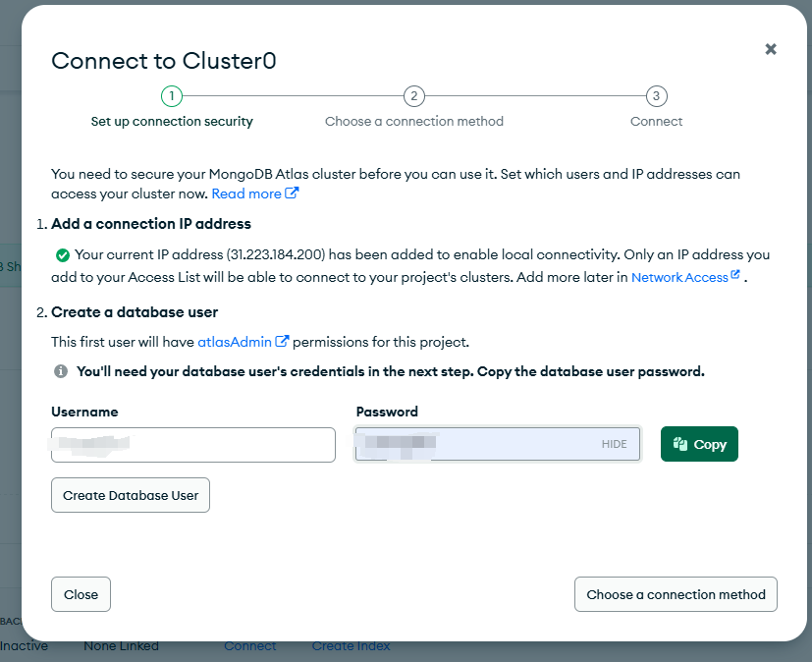This screenshot has width=812, height=662.
Task: Click Choose a connection method button
Action: [x=676, y=594]
